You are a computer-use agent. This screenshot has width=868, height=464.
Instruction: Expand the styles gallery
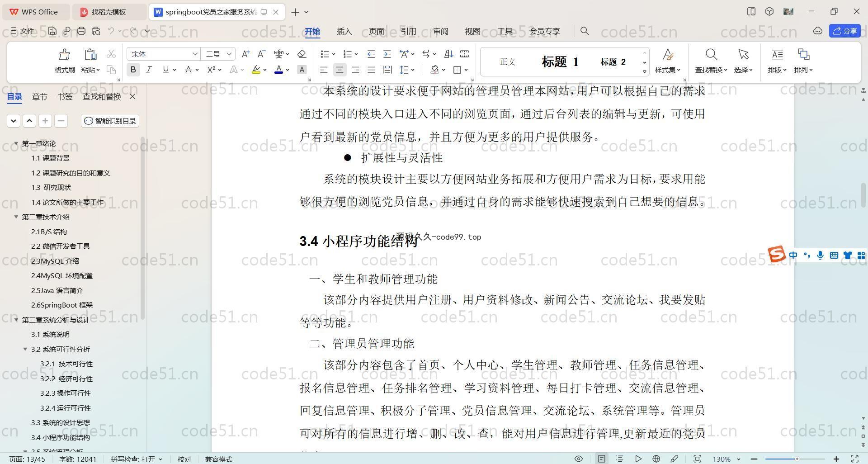644,71
